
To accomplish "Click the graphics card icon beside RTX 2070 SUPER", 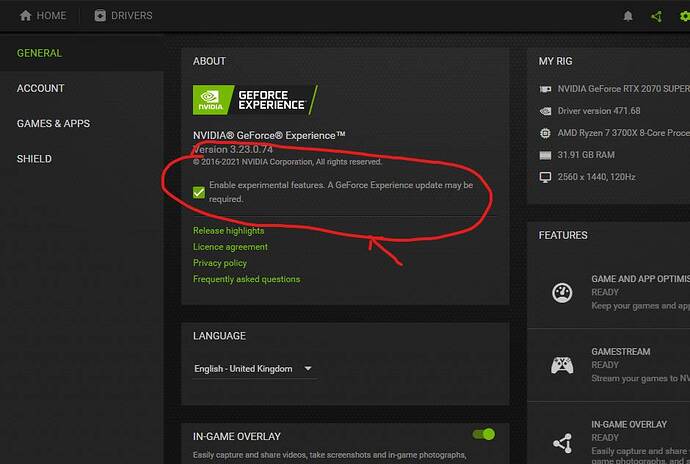I will point(545,89).
